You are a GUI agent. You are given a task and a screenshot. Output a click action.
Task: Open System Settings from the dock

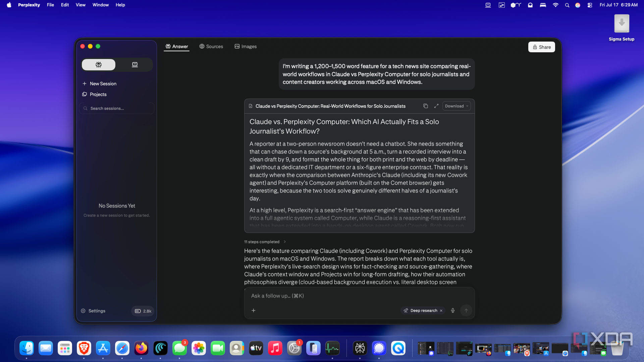pyautogui.click(x=294, y=348)
